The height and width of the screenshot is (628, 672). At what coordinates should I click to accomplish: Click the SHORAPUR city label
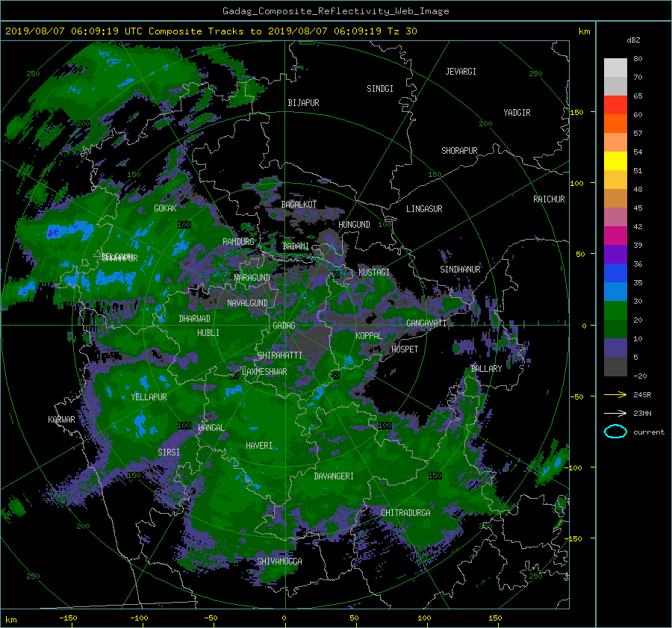pyautogui.click(x=459, y=151)
